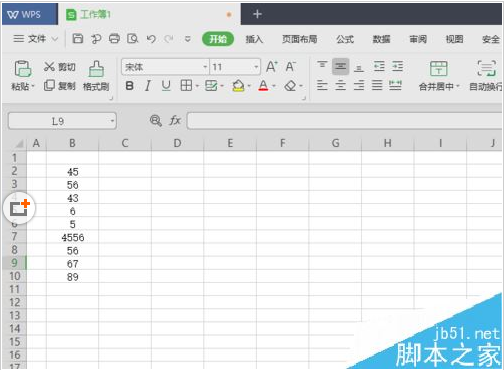Viewport: 504px width, 370px height.
Task: Click the fx insert function button
Action: pyautogui.click(x=175, y=120)
